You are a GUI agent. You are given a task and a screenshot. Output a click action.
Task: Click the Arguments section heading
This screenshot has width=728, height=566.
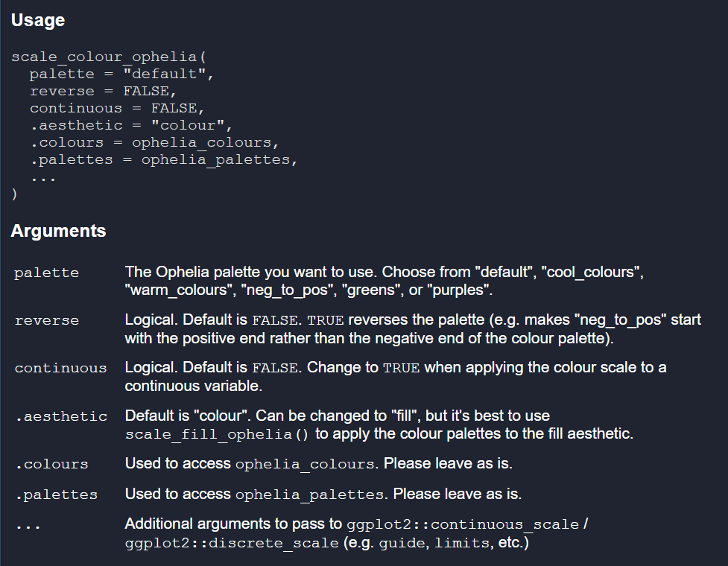[58, 231]
